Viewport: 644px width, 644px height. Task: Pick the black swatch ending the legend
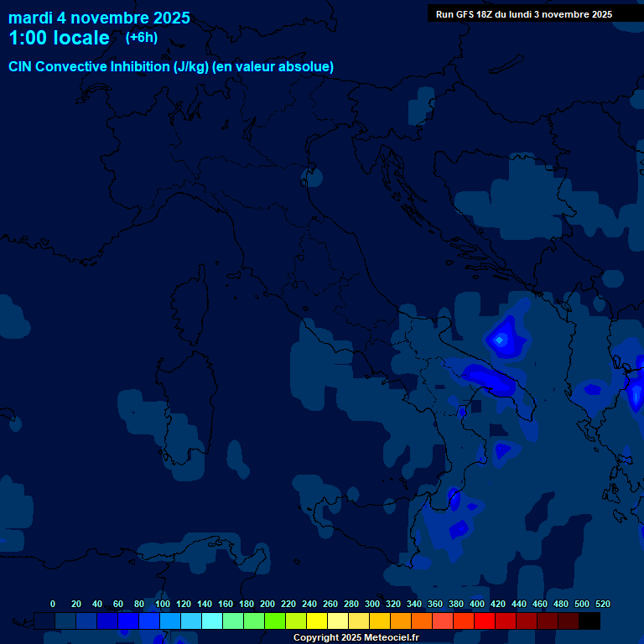click(x=589, y=621)
